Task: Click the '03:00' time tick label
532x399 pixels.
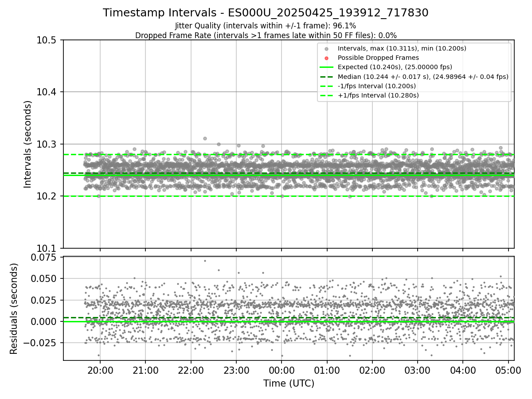Action: click(418, 370)
